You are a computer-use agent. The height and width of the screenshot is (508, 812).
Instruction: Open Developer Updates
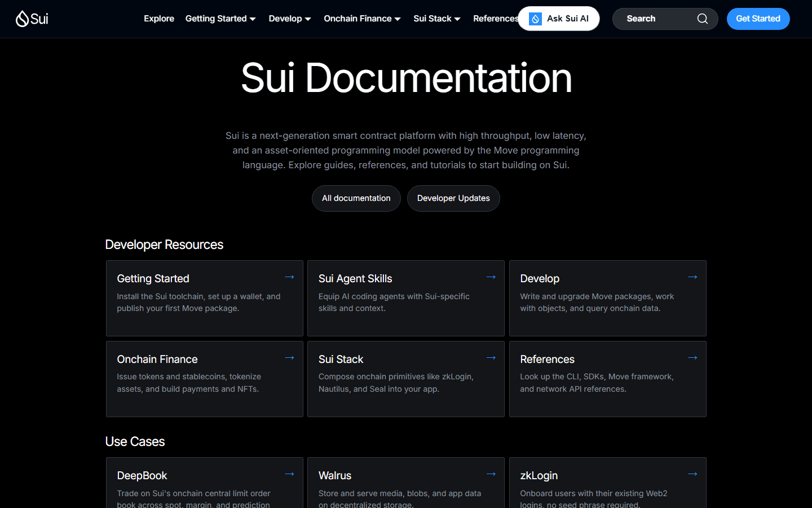(x=453, y=198)
